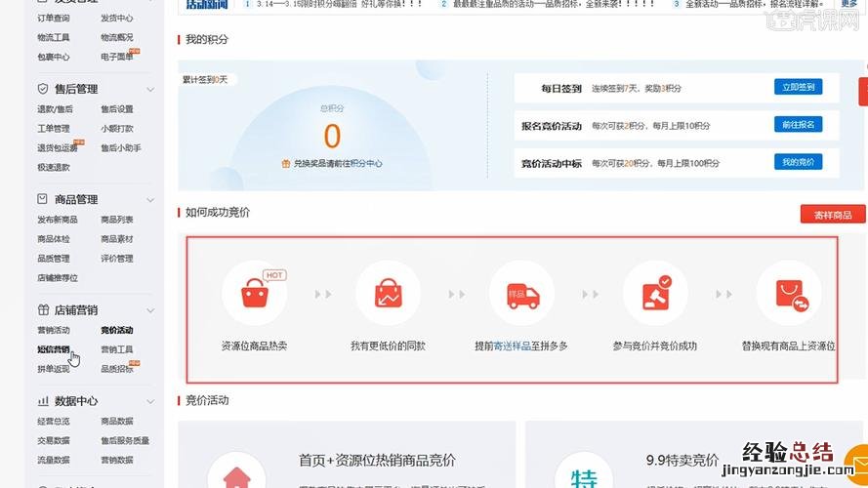This screenshot has width=868, height=488.
Task: Open 营销工具 in the sidebar
Action: pos(117,349)
